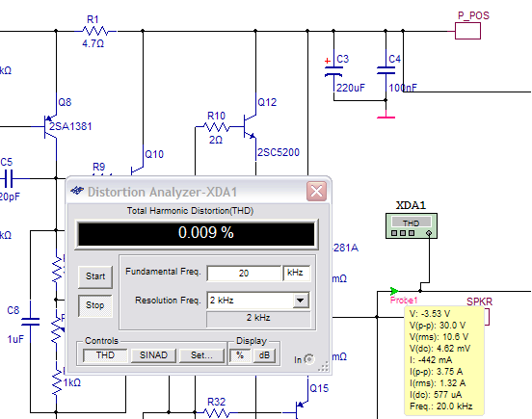Select transistor Q12 2SC5200 symbol
Viewport: 532px width, 419px height.
tap(250, 127)
